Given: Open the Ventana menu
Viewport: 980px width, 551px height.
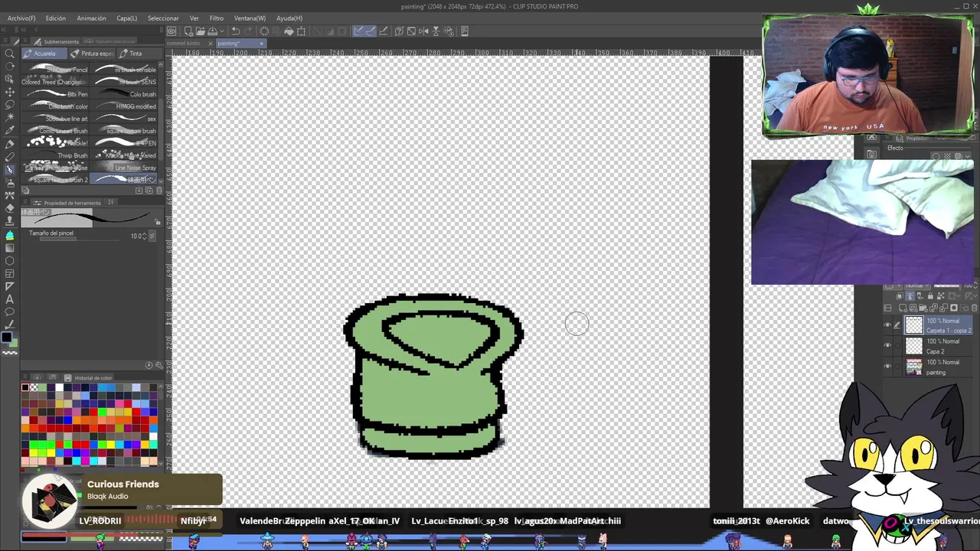Looking at the screenshot, I should click(250, 18).
